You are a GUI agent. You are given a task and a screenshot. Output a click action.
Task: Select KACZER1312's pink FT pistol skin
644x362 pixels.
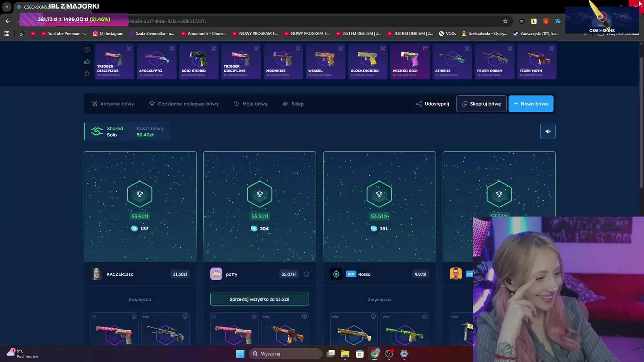114,334
